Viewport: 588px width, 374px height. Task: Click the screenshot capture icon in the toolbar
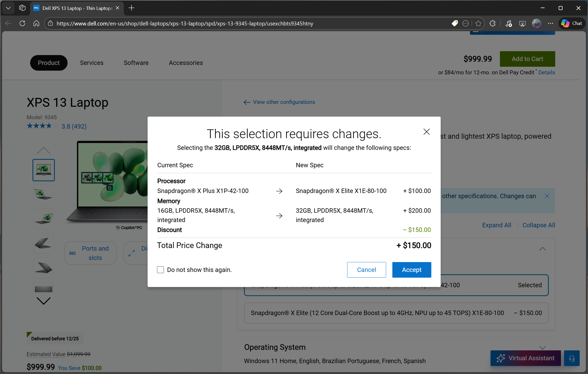[x=522, y=23]
